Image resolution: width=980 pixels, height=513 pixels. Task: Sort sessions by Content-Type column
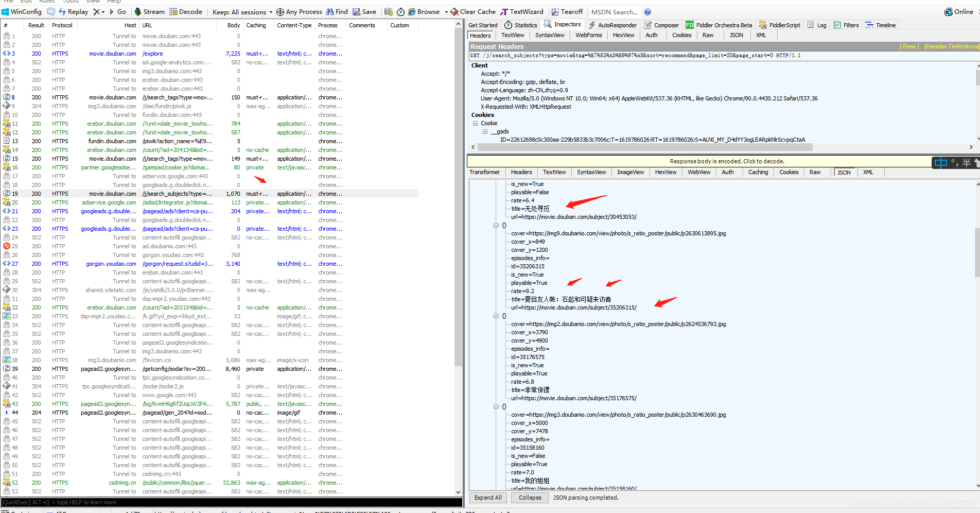click(x=294, y=25)
